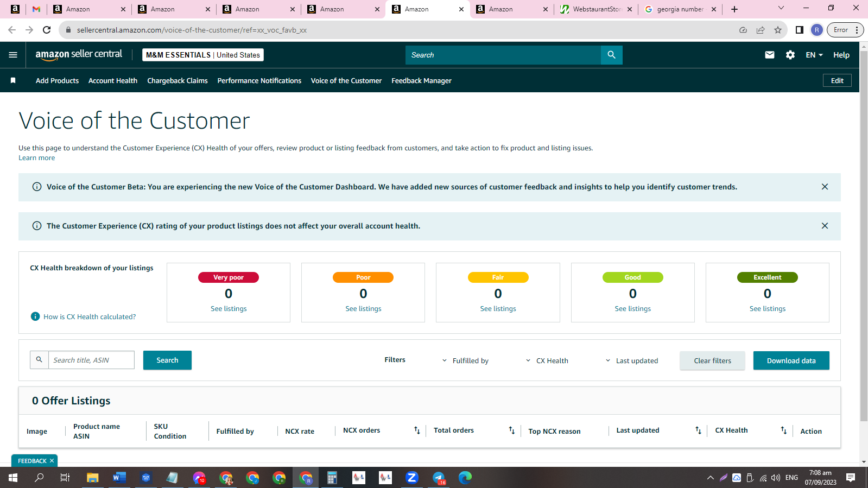
Task: Open Performance Notifications
Action: click(x=259, y=80)
